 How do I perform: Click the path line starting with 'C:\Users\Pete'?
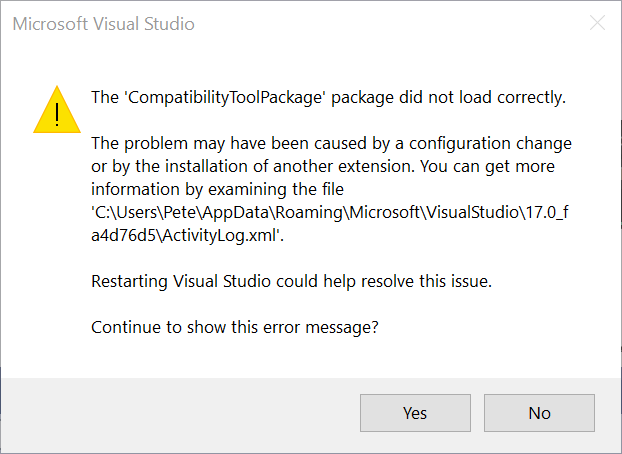point(330,211)
